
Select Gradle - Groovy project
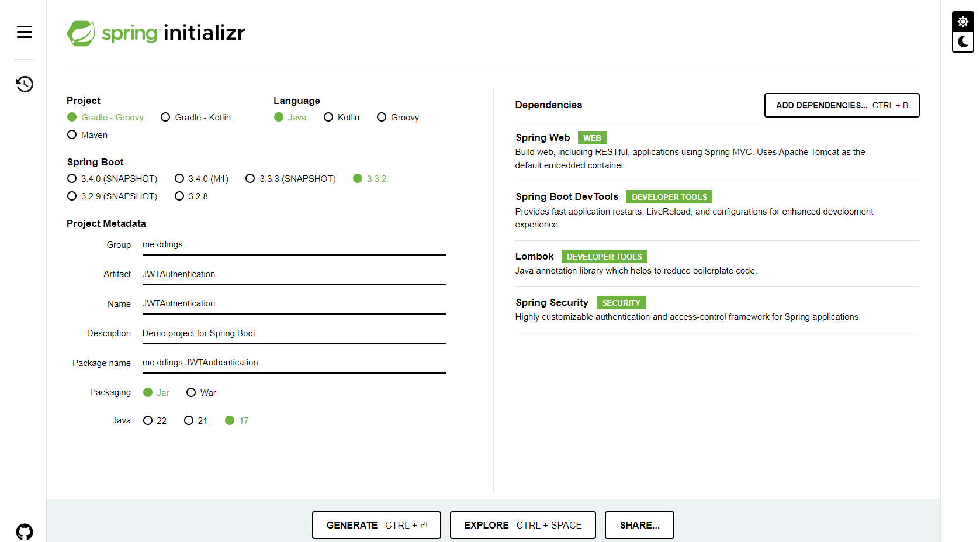click(x=105, y=118)
